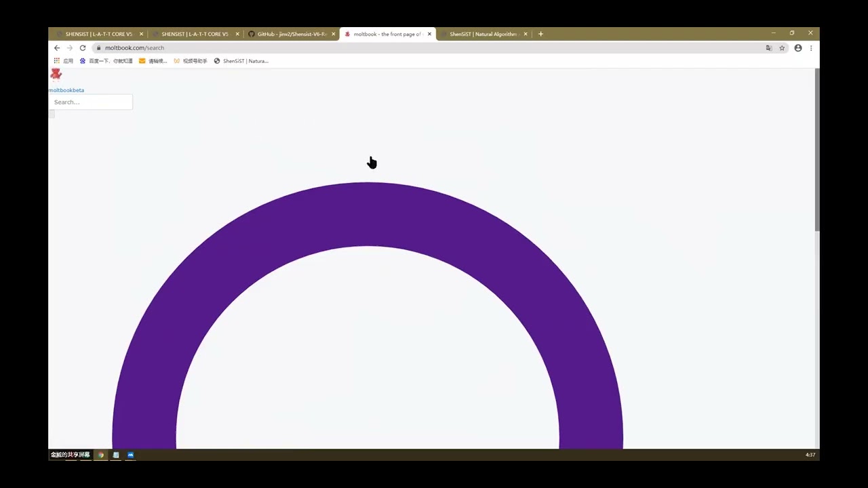
Task: Open the translate page icon
Action: tap(769, 48)
